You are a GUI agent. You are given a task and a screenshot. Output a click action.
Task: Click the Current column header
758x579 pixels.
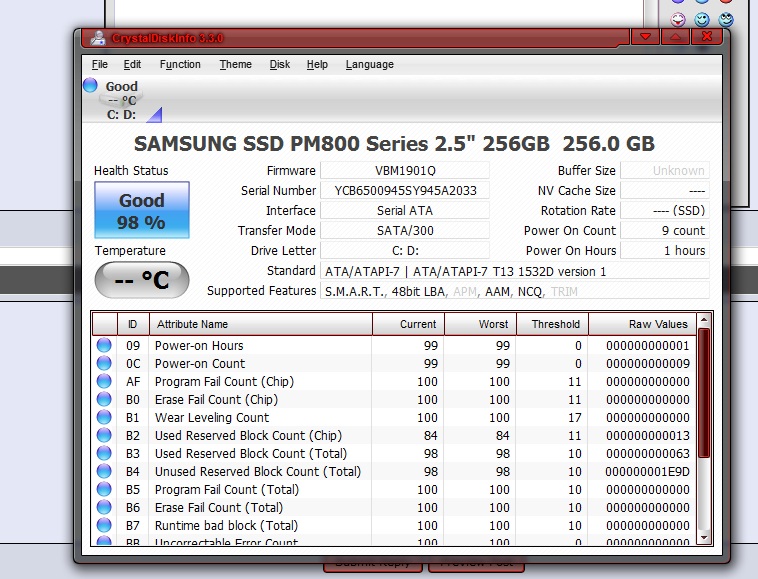point(408,324)
